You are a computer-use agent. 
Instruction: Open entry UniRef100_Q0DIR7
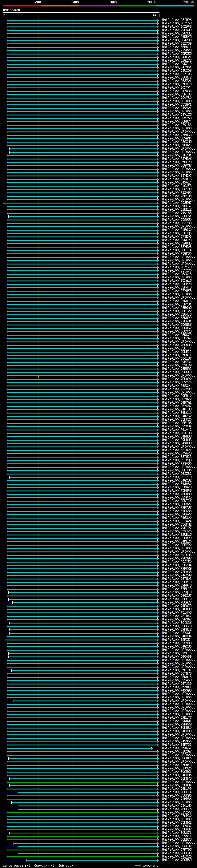pyautogui.click(x=177, y=528)
